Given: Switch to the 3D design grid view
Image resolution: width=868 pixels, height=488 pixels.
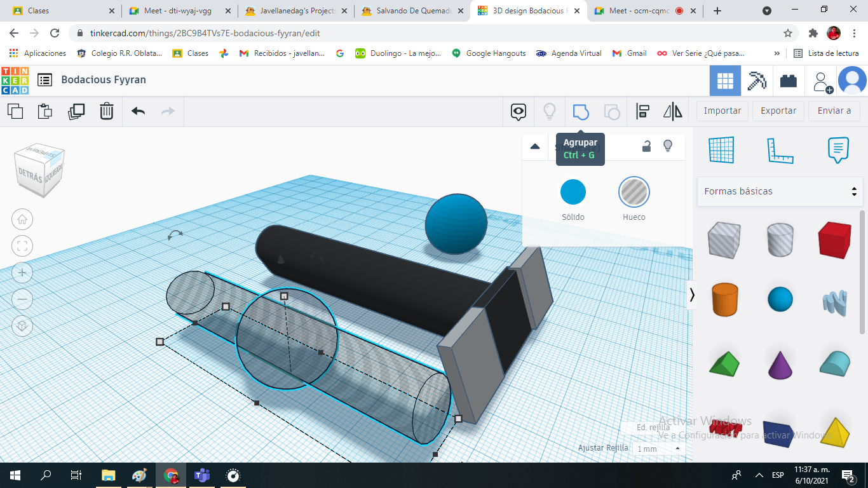Looking at the screenshot, I should pos(725,81).
